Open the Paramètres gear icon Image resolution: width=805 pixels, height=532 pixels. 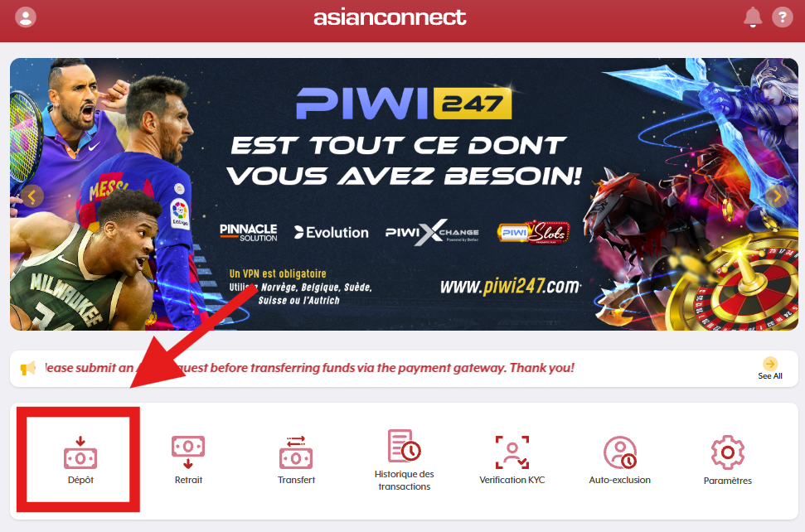[x=727, y=452]
